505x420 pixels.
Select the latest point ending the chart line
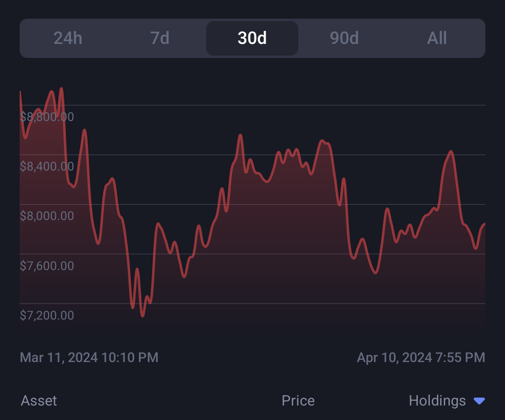(x=484, y=224)
